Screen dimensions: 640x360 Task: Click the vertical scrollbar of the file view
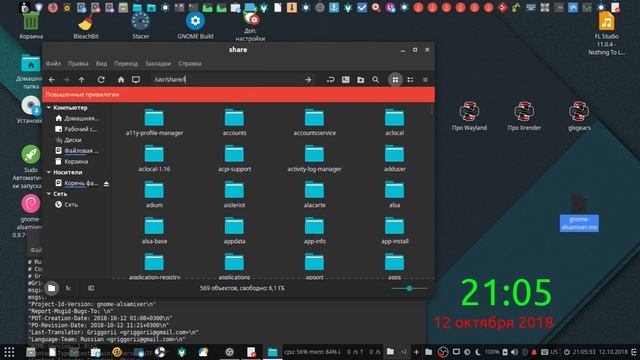[x=432, y=110]
